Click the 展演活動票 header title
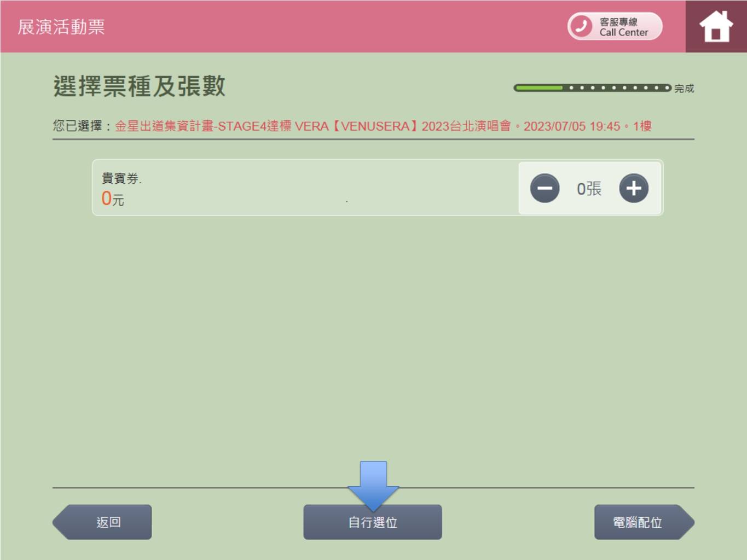747x560 pixels. click(61, 27)
